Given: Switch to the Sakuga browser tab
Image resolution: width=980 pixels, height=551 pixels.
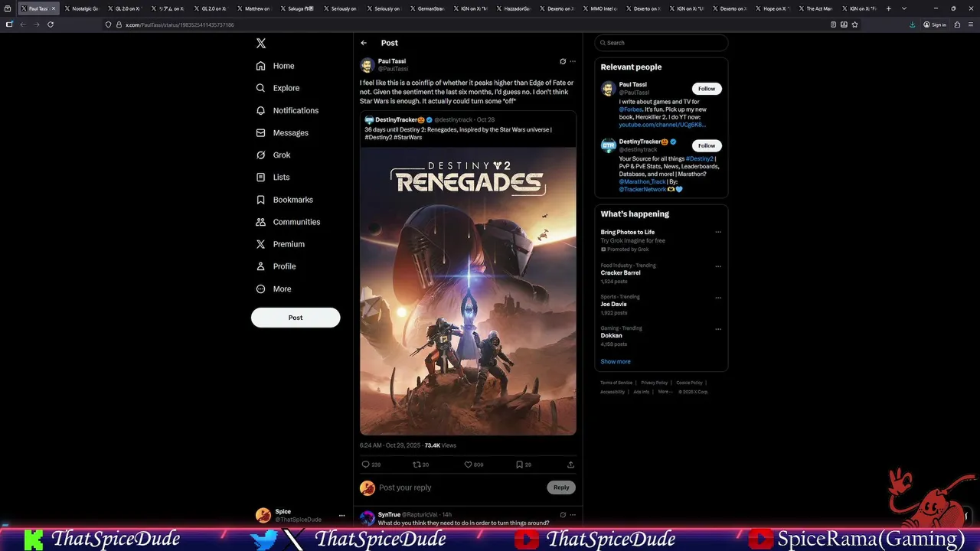Looking at the screenshot, I should 298,8.
